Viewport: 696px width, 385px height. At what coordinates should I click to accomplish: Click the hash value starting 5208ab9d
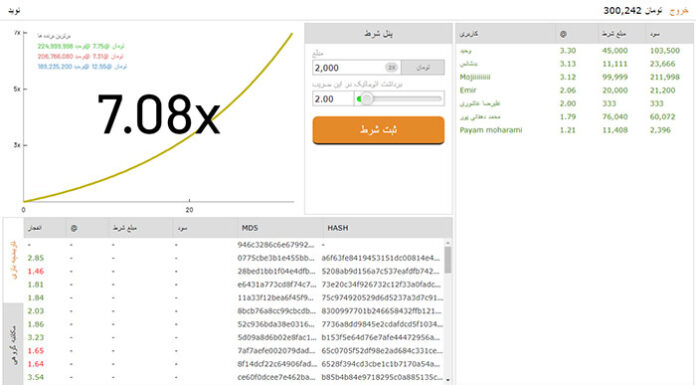[381, 271]
